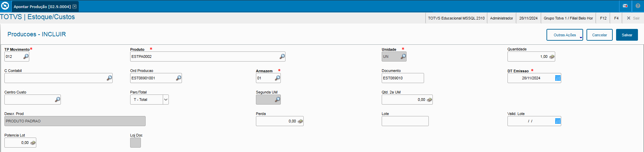Screen dimensions: 644x152
Task: Open DT Emissao calendar picker
Action: pos(558,78)
